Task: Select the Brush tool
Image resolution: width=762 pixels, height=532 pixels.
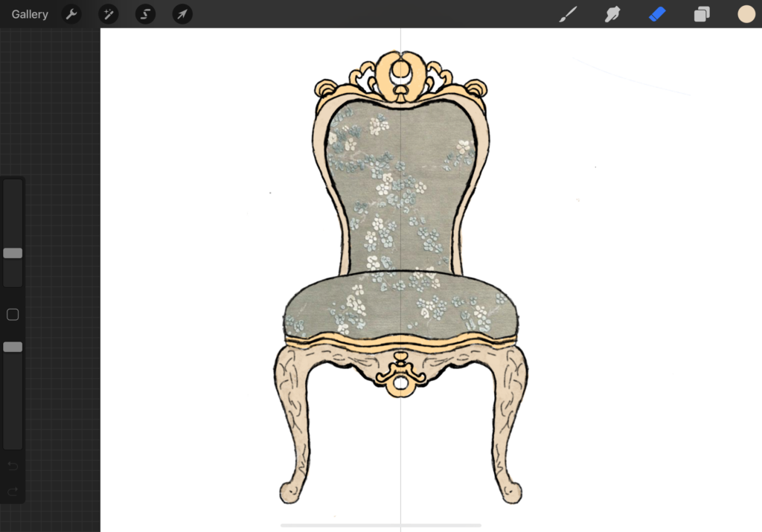Action: [x=568, y=14]
